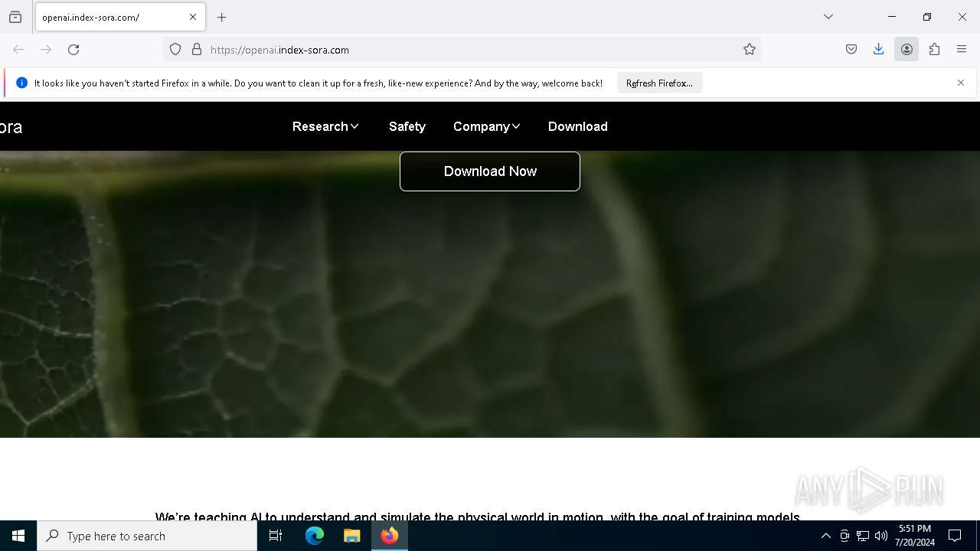Open clock and calendar flyout

[915, 536]
